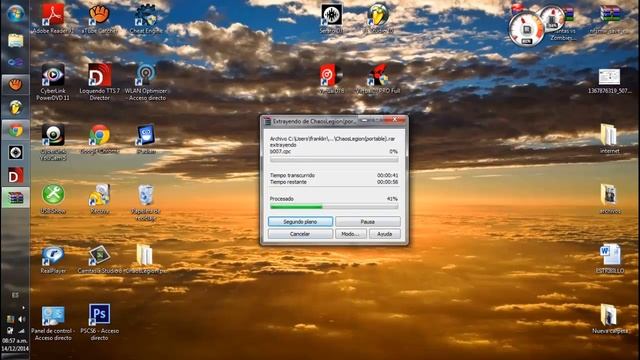Open the Windows Start orb
640x360 pixels.
(x=15, y=14)
